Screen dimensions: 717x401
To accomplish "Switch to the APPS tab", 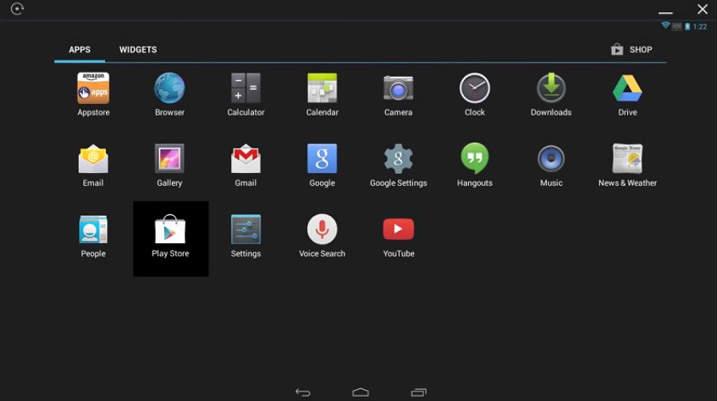I will coord(80,49).
